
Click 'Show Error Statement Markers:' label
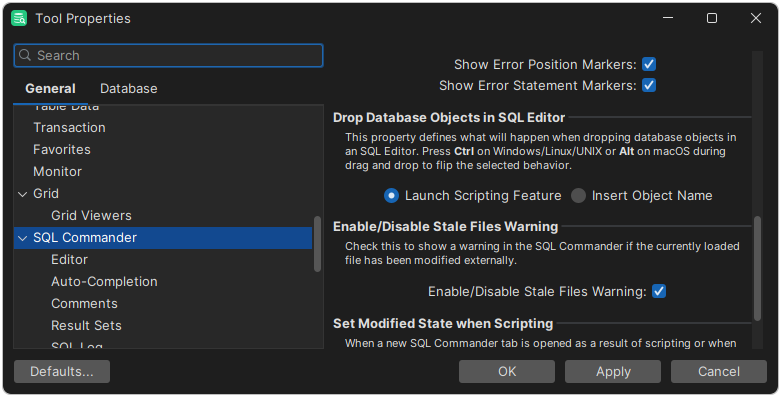pyautogui.click(x=537, y=86)
